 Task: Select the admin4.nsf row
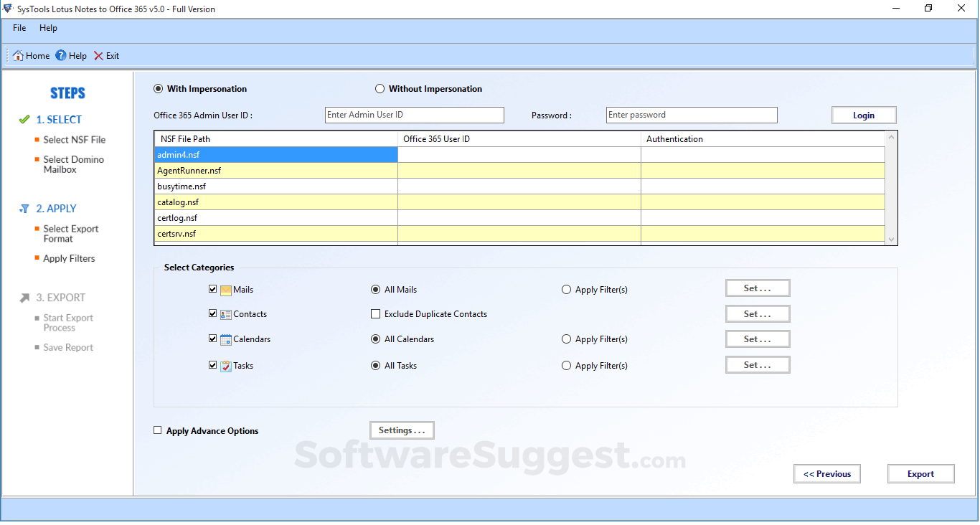pos(519,155)
